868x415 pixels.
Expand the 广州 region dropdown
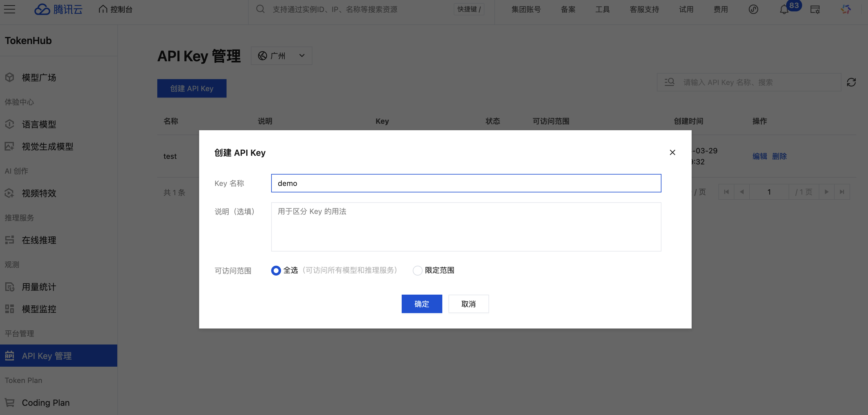(281, 56)
